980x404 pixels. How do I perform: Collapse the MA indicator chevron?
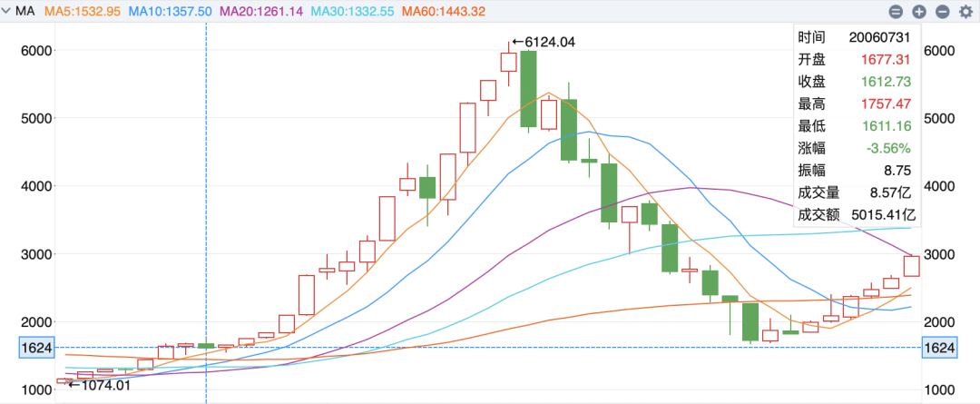tap(7, 11)
